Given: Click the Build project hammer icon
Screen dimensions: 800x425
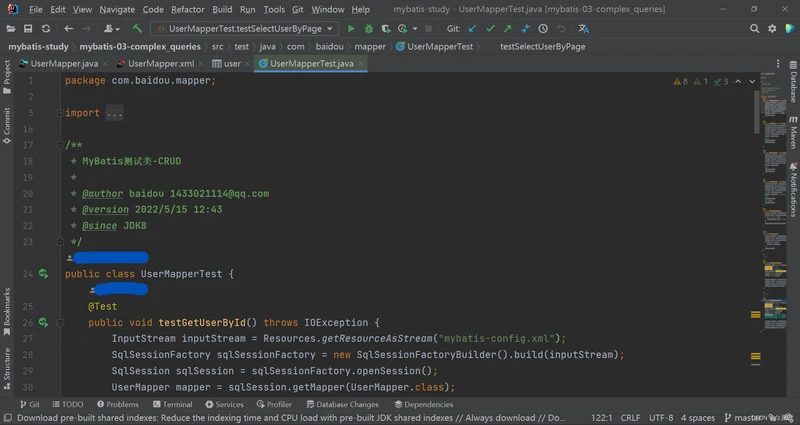Looking at the screenshot, I should [x=137, y=29].
